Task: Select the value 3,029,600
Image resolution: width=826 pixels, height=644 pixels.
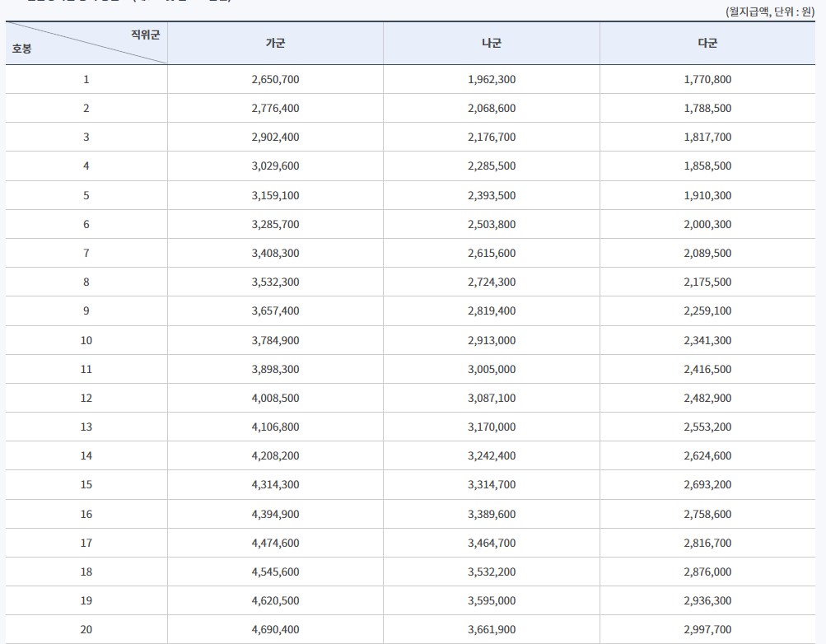Action: (276, 166)
